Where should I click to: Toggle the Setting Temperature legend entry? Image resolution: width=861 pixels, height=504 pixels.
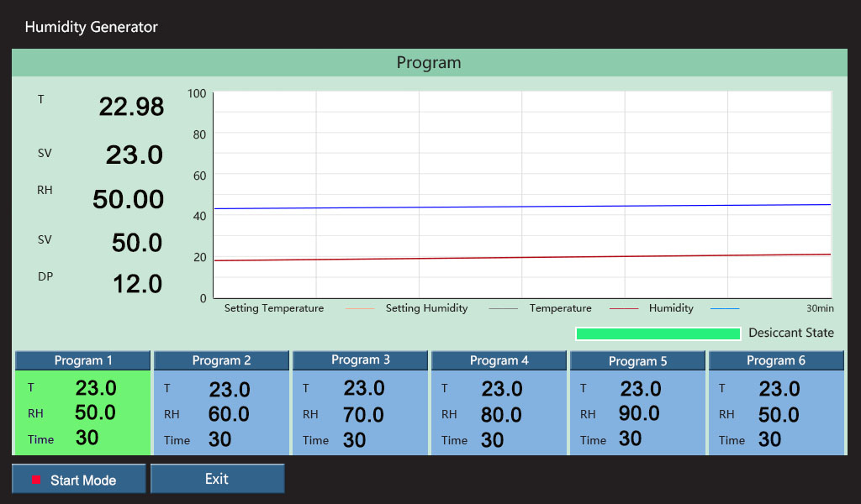pyautogui.click(x=273, y=308)
